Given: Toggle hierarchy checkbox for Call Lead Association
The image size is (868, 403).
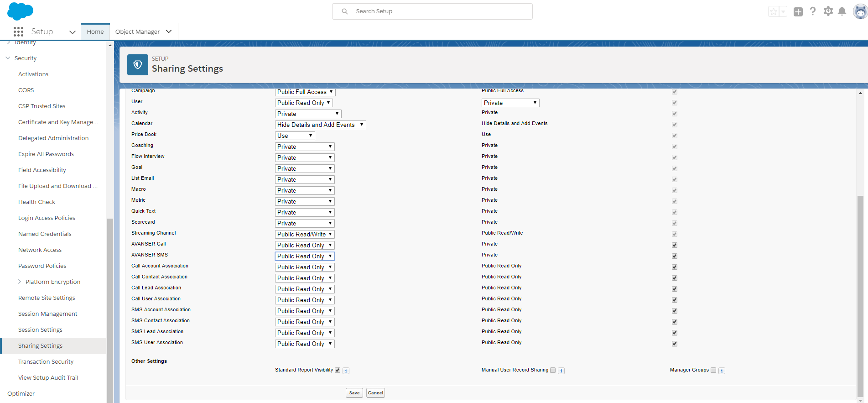Looking at the screenshot, I should pyautogui.click(x=675, y=289).
